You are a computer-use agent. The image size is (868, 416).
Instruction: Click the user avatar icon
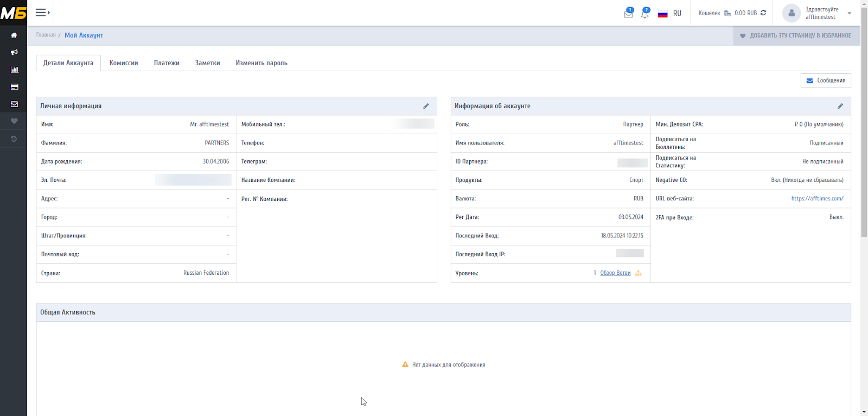(x=792, y=13)
